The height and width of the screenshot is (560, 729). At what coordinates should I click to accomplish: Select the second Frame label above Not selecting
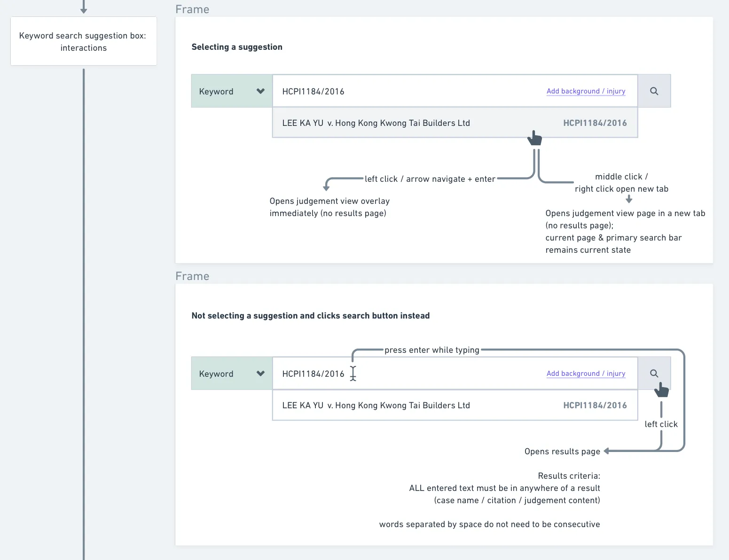coord(192,276)
